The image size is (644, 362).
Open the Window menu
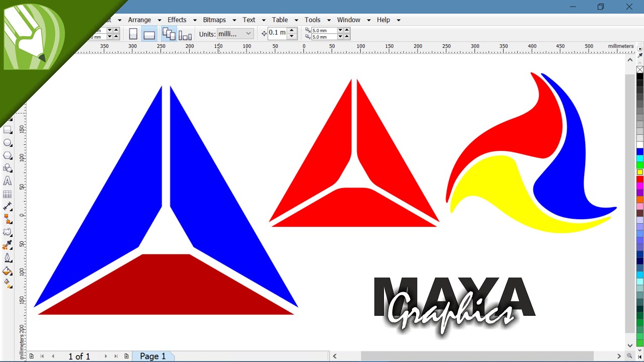(349, 20)
